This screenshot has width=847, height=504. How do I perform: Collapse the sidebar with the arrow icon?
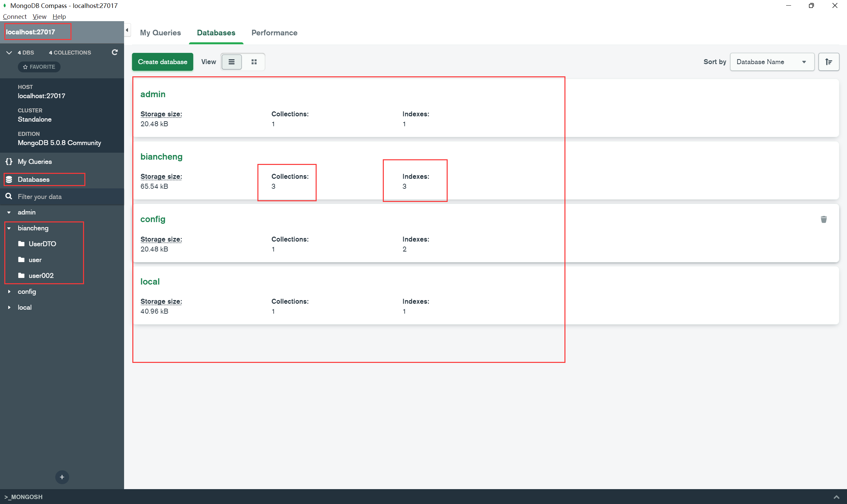point(127,30)
